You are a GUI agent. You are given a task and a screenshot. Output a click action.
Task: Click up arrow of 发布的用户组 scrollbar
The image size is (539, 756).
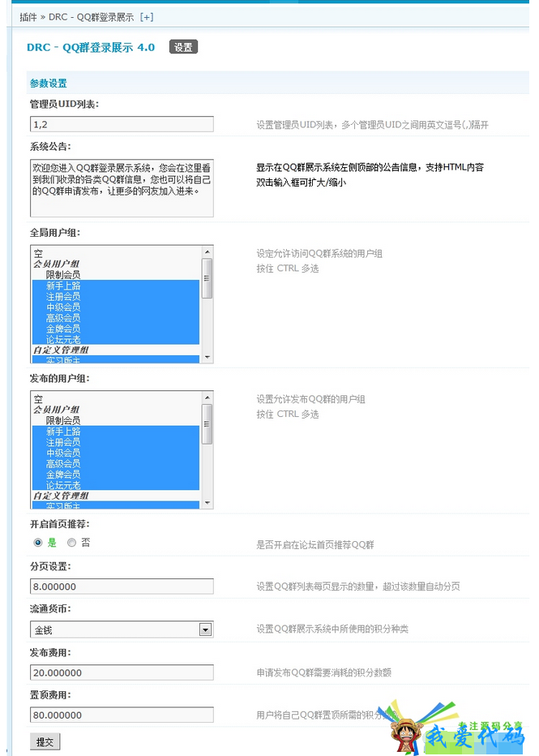tap(207, 397)
